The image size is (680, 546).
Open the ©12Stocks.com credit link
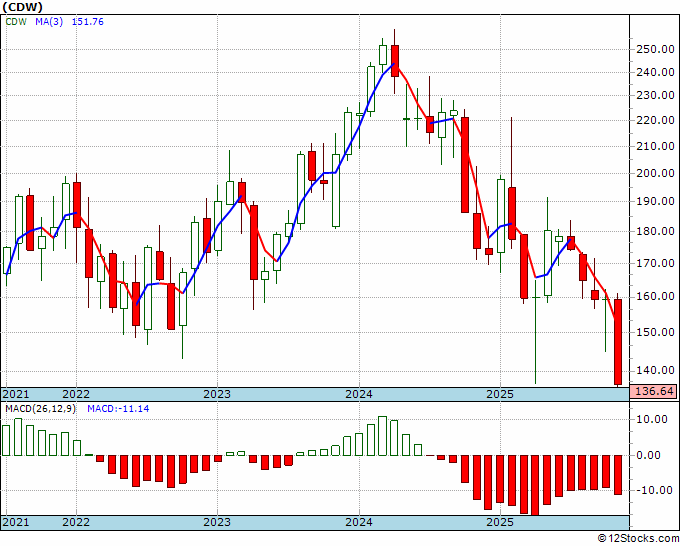point(638,539)
